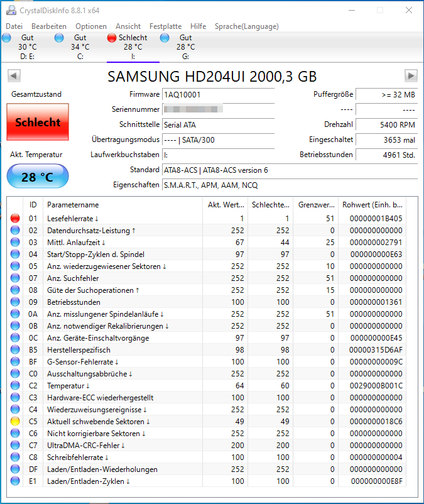This screenshot has width=424, height=504.
Task: Click the blurred Seriennummer field
Action: point(218,109)
